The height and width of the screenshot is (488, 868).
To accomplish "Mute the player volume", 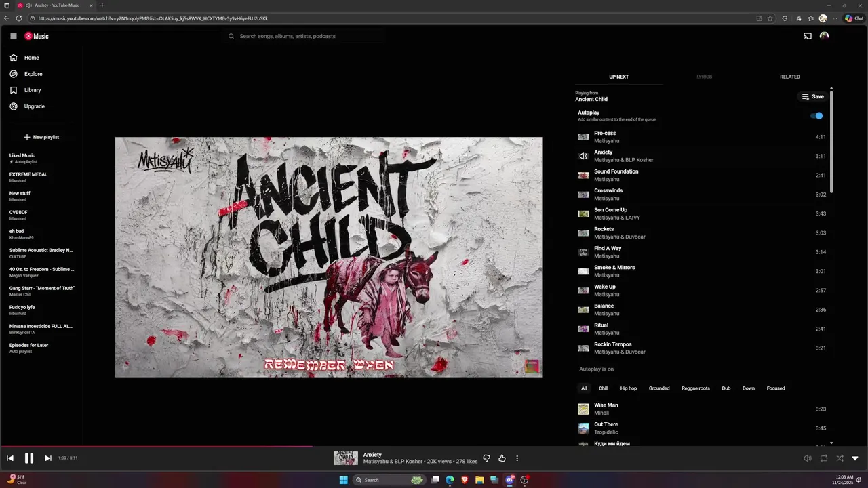I will pos(807,458).
